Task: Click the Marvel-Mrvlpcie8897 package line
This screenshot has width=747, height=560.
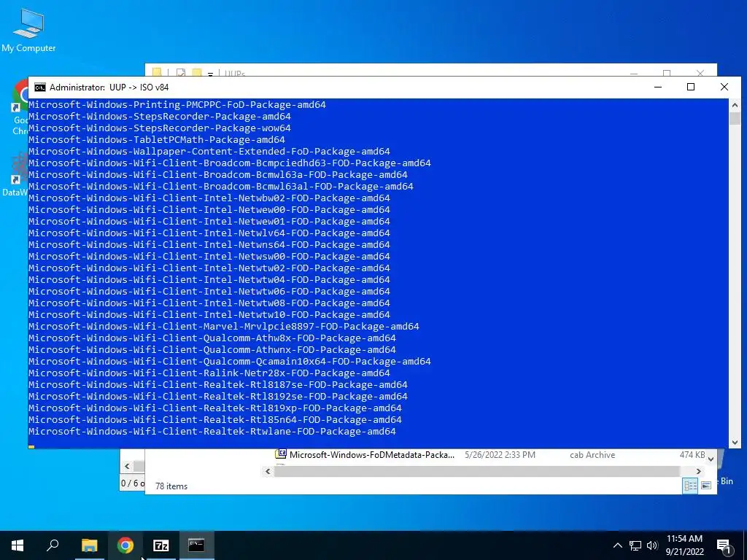Action: (224, 326)
